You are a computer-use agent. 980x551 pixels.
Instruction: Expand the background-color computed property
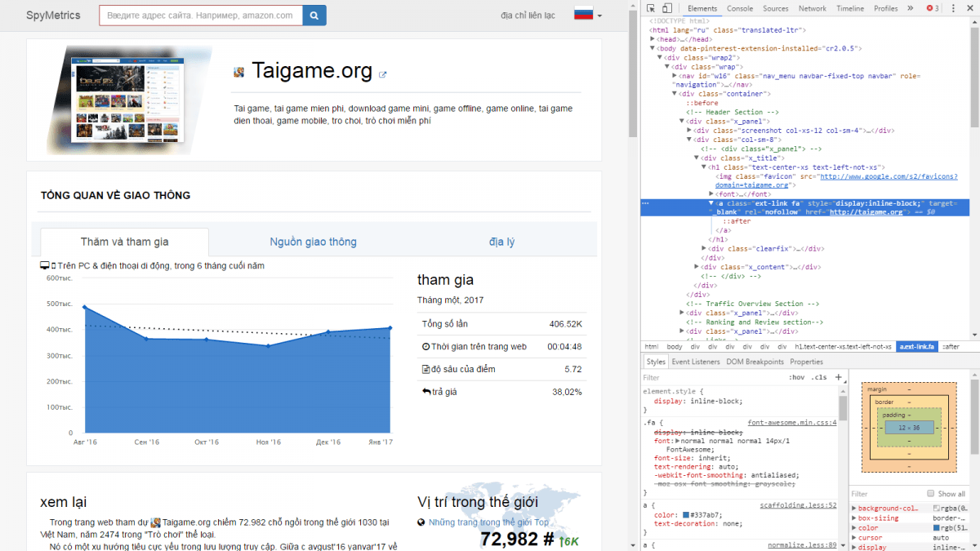click(x=854, y=508)
